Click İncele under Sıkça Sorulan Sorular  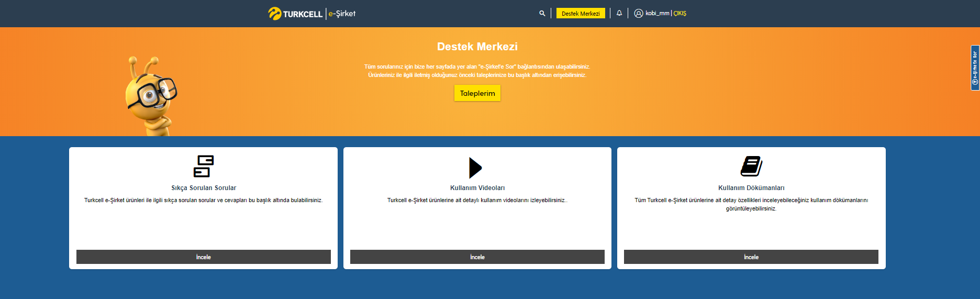click(204, 257)
